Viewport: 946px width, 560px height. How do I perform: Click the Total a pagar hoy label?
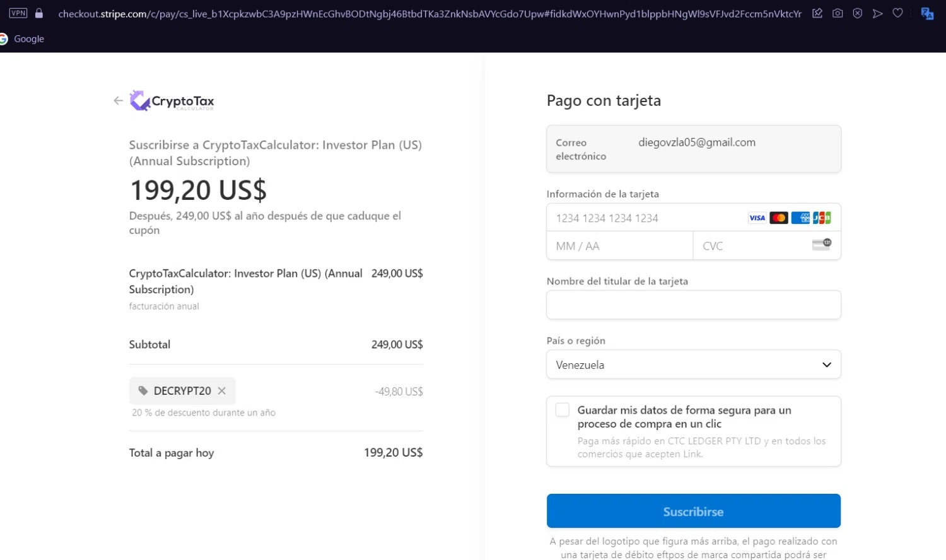[x=172, y=453]
